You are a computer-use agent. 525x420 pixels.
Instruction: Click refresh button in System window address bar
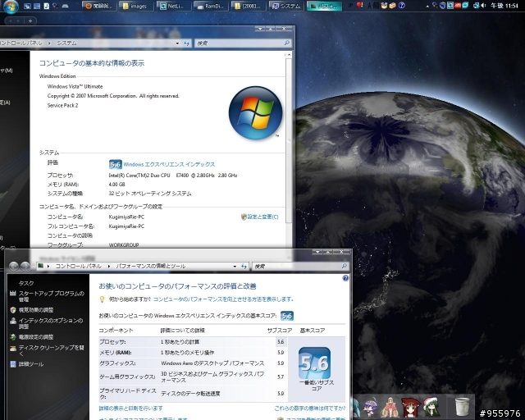pyautogui.click(x=186, y=43)
